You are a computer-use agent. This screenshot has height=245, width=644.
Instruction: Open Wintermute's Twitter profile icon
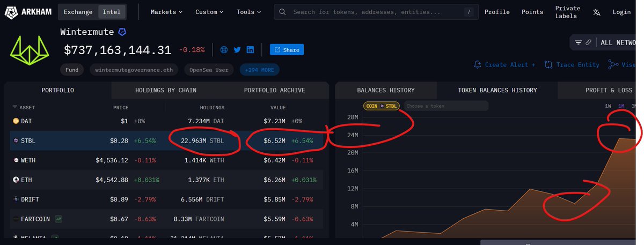237,50
